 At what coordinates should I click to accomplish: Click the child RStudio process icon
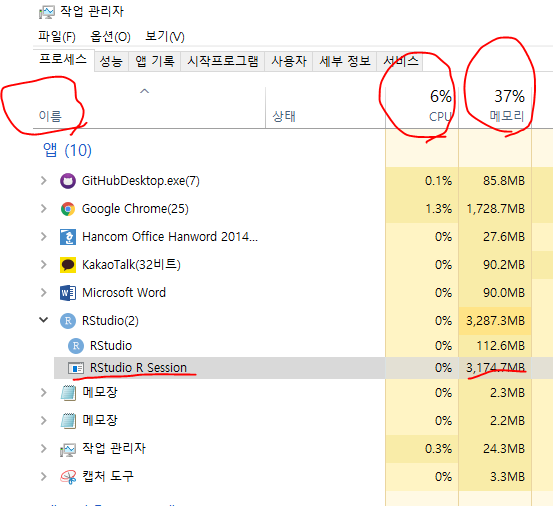pos(76,346)
